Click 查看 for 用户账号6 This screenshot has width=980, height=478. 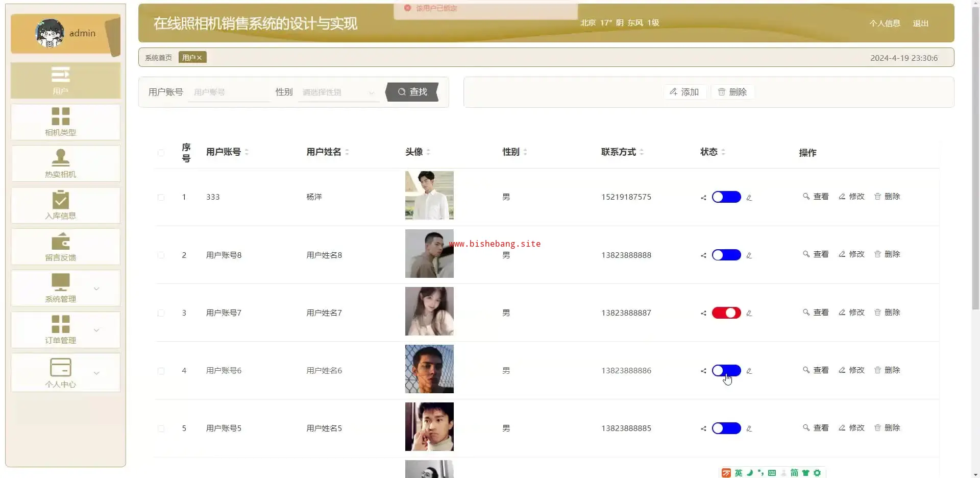pyautogui.click(x=816, y=370)
